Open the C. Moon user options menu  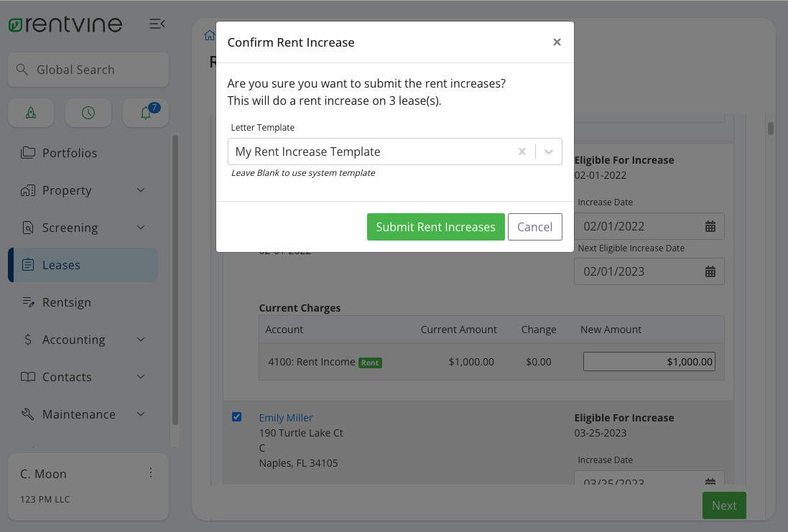151,472
